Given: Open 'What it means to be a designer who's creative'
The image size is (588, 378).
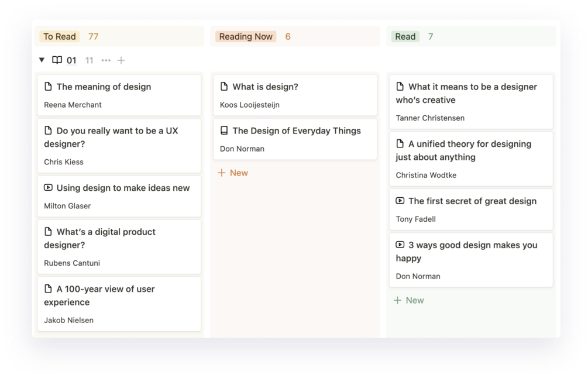Looking at the screenshot, I should tap(470, 101).
